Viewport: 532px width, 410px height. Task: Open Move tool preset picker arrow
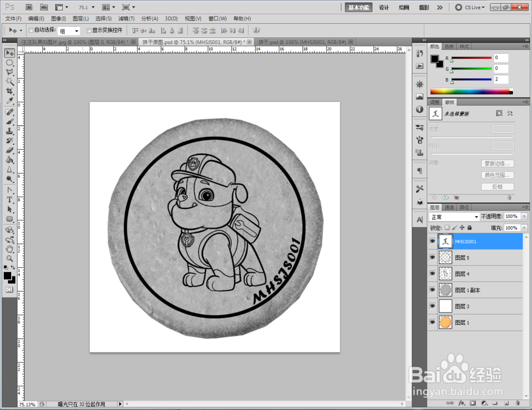pos(21,30)
